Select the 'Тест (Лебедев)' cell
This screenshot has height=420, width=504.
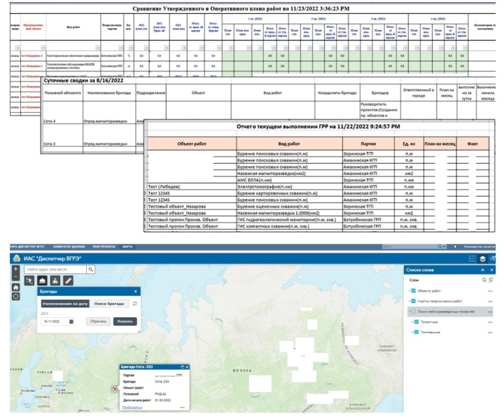(x=192, y=187)
